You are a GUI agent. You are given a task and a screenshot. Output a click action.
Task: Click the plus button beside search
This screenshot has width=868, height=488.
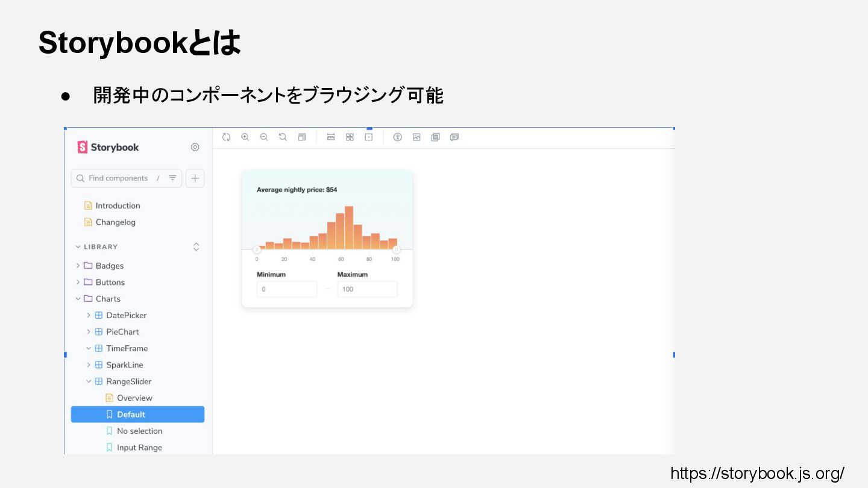[195, 178]
